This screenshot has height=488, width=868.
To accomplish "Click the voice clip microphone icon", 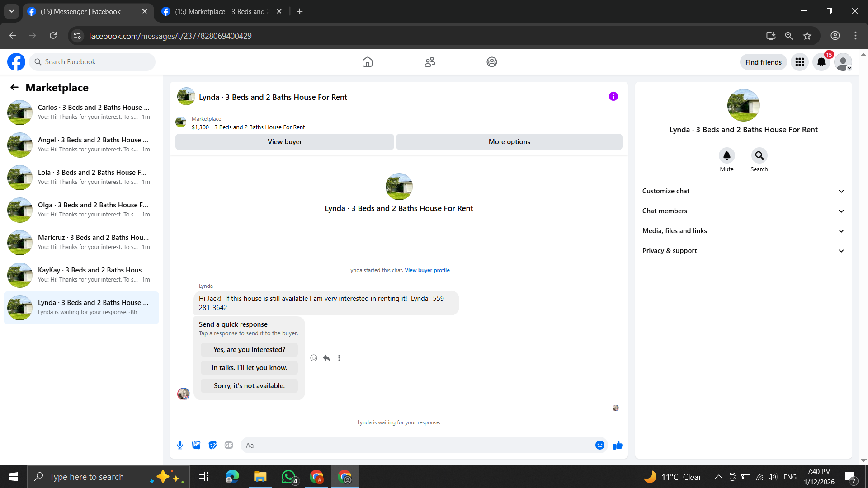I will point(180,445).
